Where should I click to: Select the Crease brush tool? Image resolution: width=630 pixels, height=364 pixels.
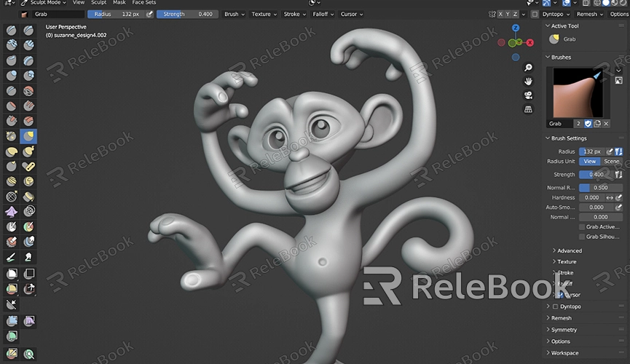pos(11,91)
